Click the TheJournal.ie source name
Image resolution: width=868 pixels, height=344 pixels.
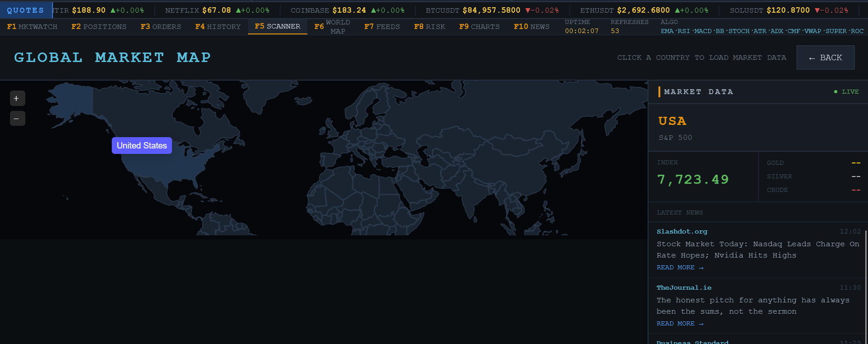click(x=684, y=287)
